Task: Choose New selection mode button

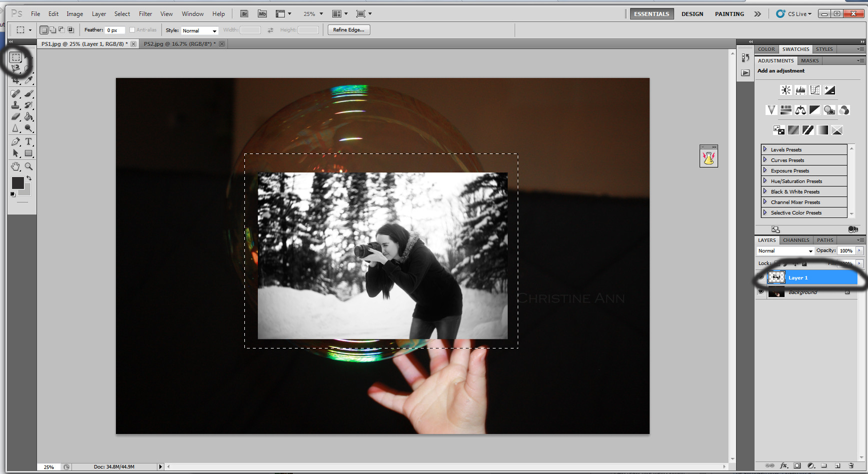Action: point(44,30)
